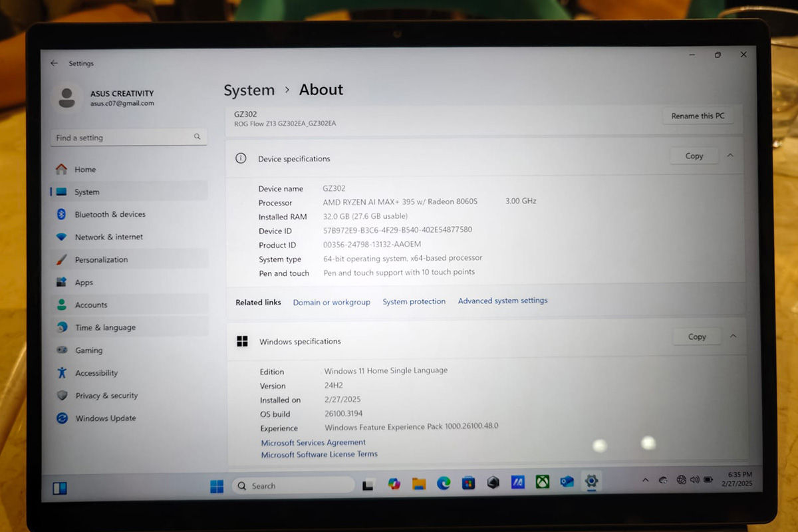Image resolution: width=798 pixels, height=532 pixels.
Task: Click the processor text AMD RYZEN AI MAX+ 395
Action: pos(400,201)
